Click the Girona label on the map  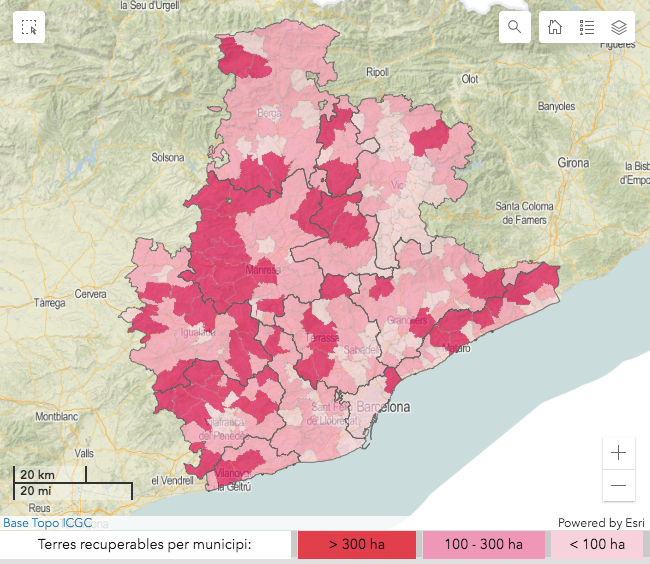tap(573, 162)
